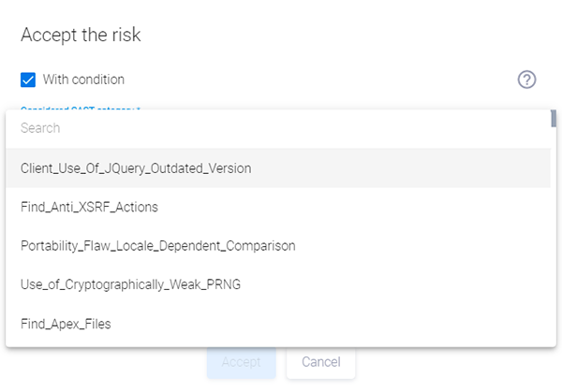Click the dropdown list scrollbar thumb
The width and height of the screenshot is (562, 392).
[554, 118]
